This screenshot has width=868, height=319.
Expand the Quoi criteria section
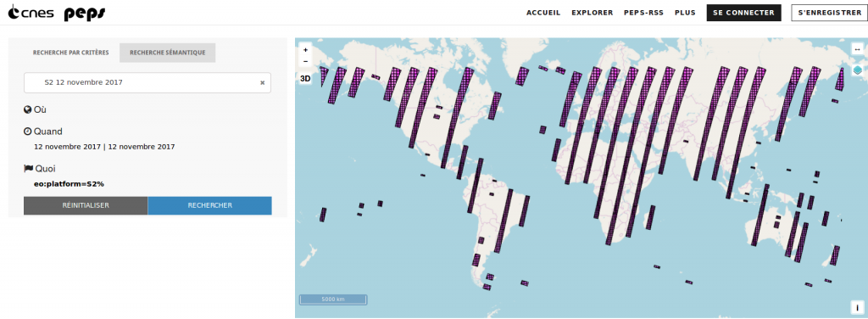pyautogui.click(x=40, y=168)
